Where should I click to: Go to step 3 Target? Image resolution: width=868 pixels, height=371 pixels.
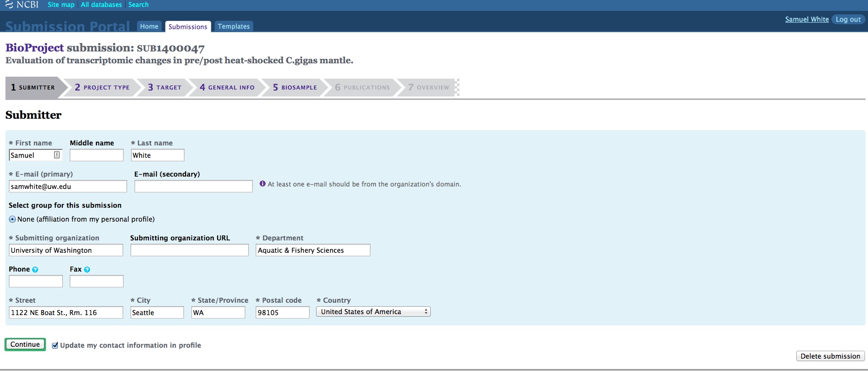coord(165,88)
